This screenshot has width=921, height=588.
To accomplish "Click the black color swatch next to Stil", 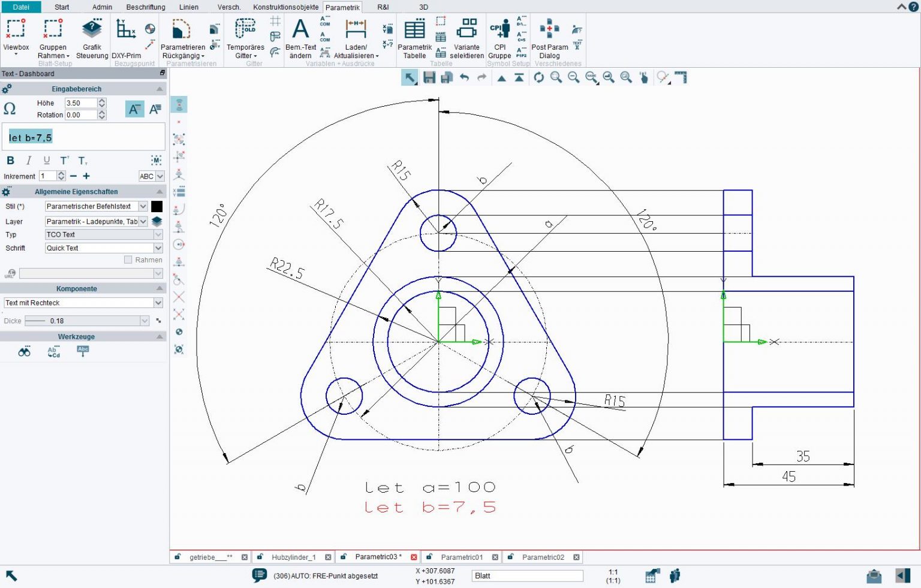I will pos(156,206).
